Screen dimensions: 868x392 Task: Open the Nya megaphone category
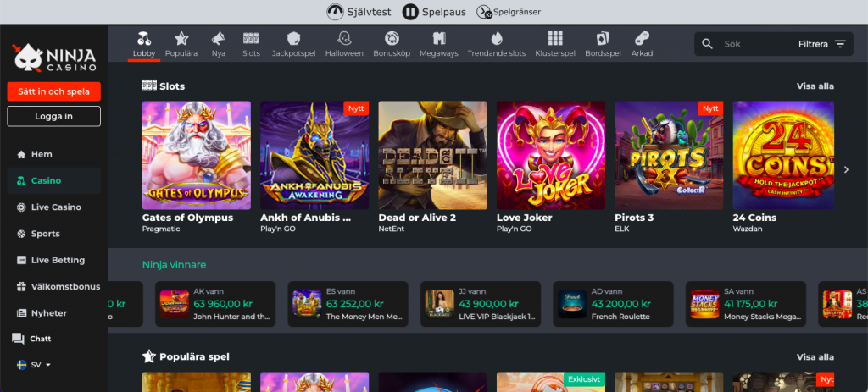click(218, 39)
